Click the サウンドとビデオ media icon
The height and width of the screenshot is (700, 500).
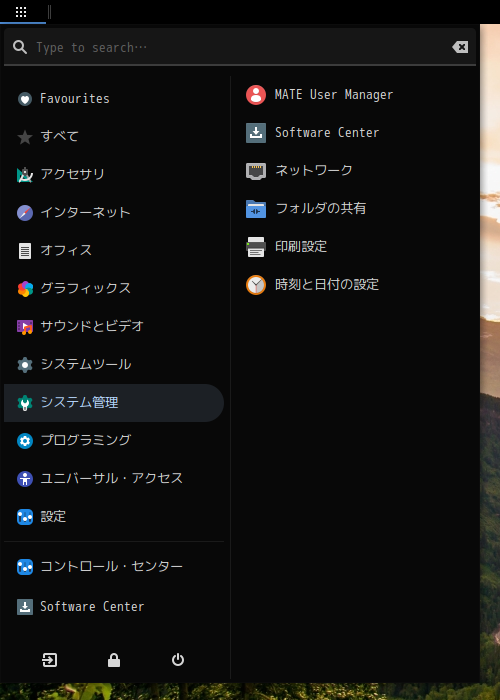[25, 327]
